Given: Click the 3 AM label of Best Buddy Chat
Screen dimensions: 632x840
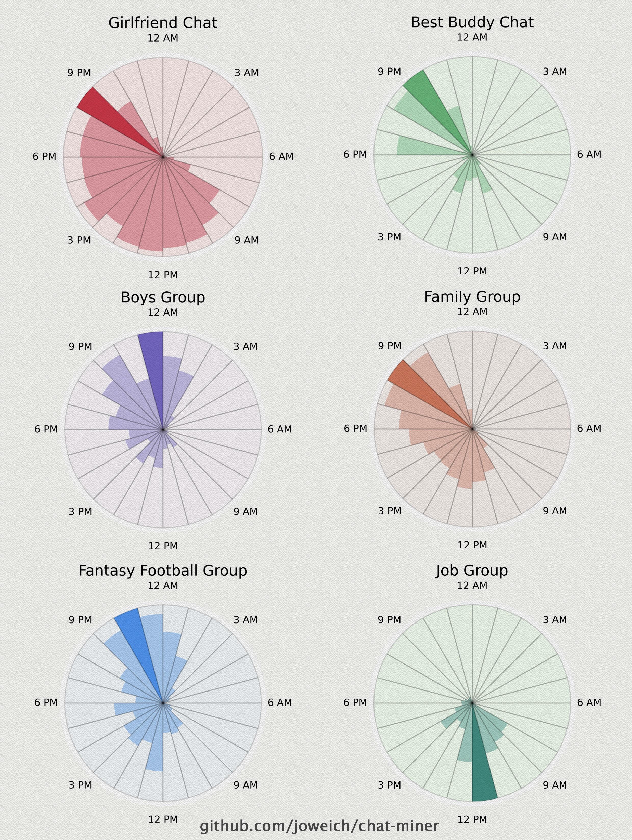Looking at the screenshot, I should (555, 71).
